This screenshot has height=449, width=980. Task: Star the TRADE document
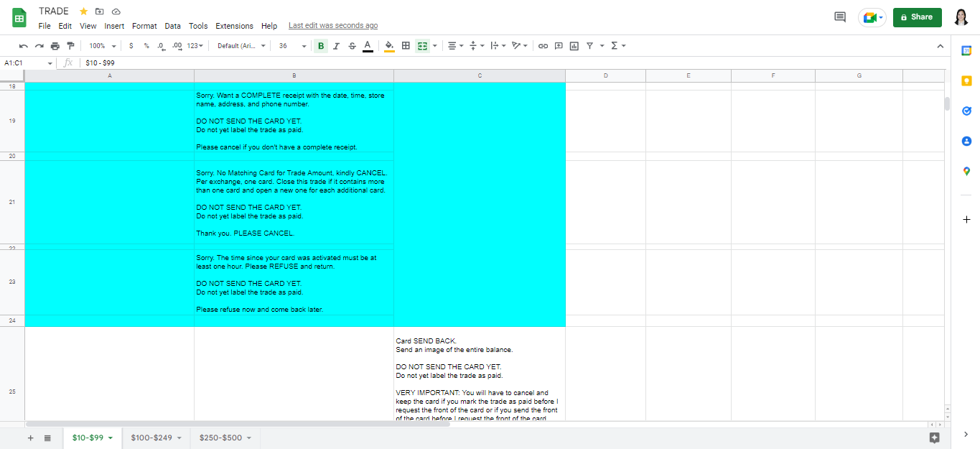pos(84,11)
